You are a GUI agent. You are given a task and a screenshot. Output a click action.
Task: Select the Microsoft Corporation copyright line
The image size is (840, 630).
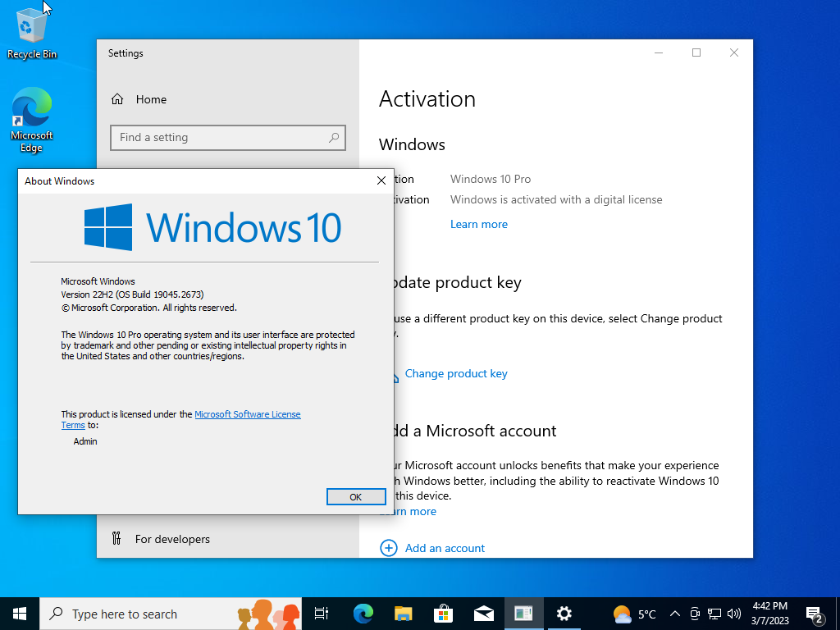click(148, 308)
